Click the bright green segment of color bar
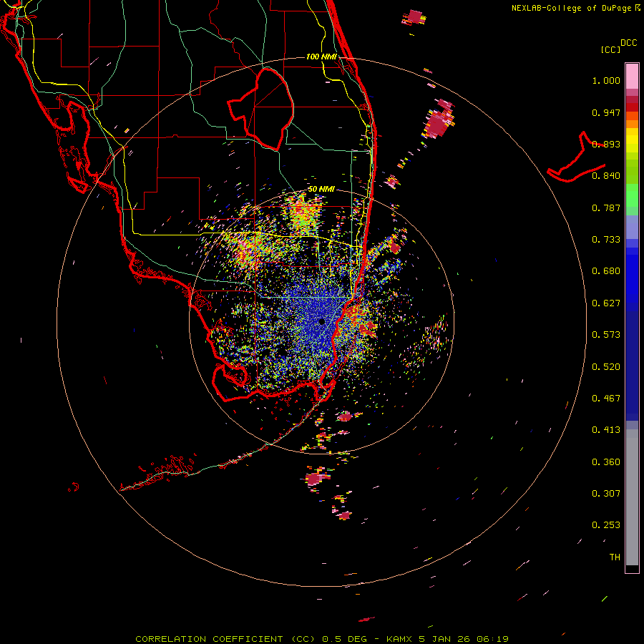 pyautogui.click(x=632, y=195)
